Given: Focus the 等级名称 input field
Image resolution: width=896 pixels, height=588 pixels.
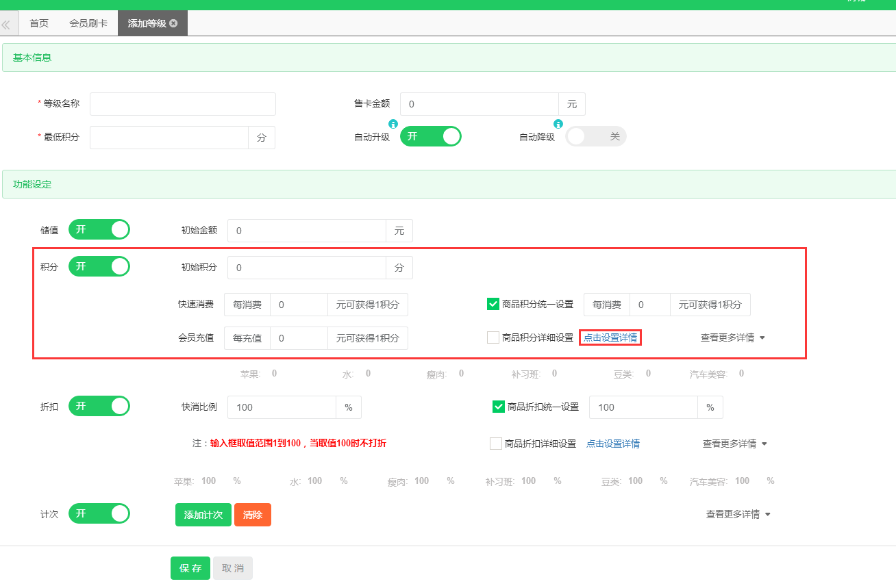Looking at the screenshot, I should tap(183, 104).
